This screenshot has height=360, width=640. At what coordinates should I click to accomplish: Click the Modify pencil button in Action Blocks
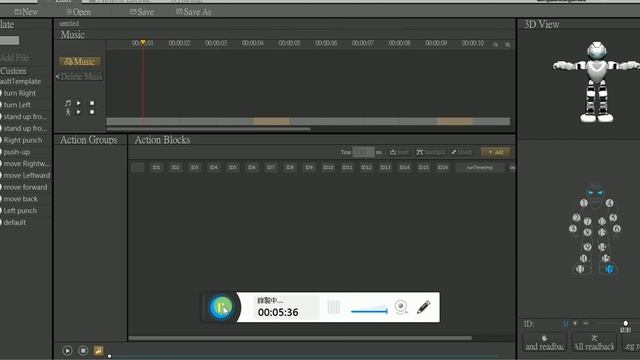tap(462, 152)
